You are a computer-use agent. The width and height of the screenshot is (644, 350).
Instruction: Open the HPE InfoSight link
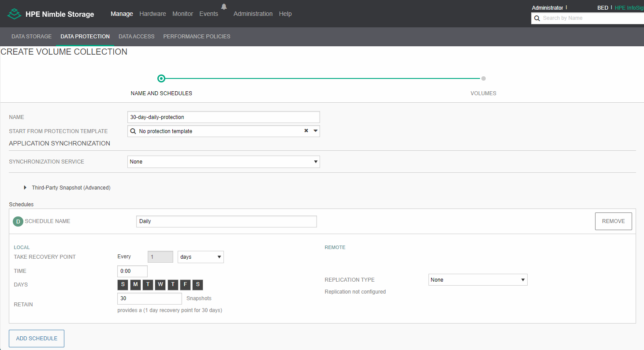[x=629, y=8]
